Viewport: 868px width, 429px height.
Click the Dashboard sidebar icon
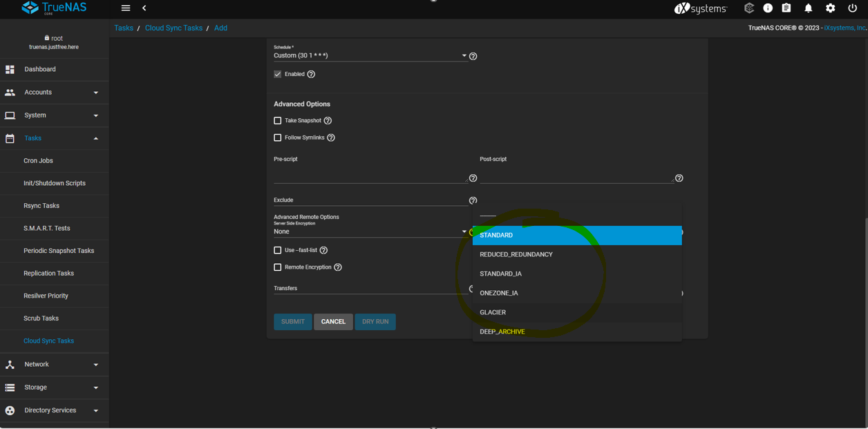(x=10, y=69)
